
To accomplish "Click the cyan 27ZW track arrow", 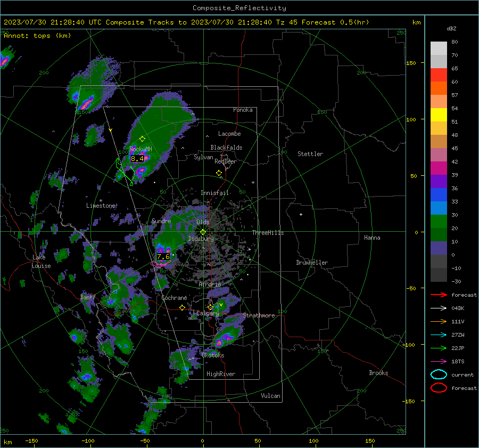I will pyautogui.click(x=439, y=335).
